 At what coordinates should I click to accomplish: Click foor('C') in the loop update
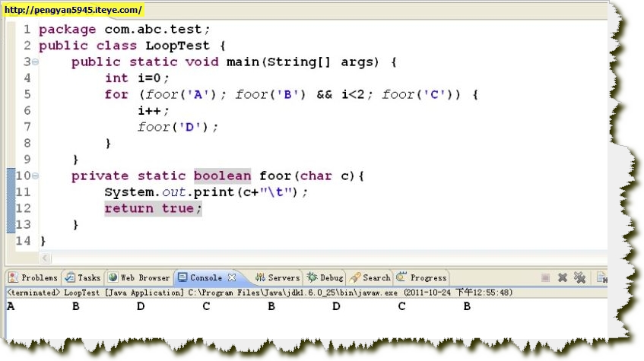pos(417,95)
